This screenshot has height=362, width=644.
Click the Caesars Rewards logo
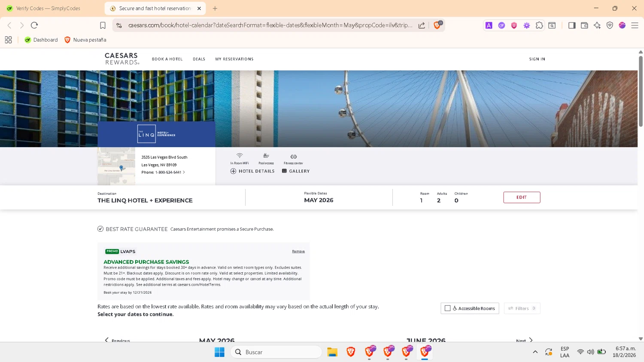[x=122, y=59]
